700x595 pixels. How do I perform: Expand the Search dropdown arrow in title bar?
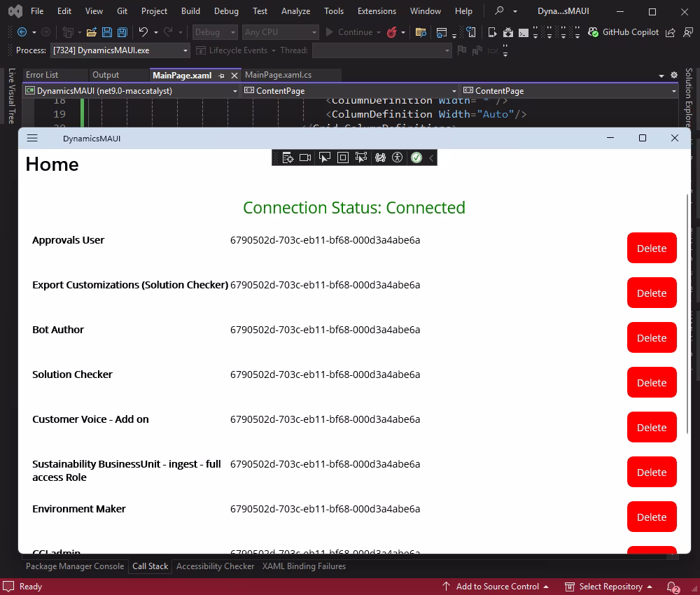click(514, 11)
